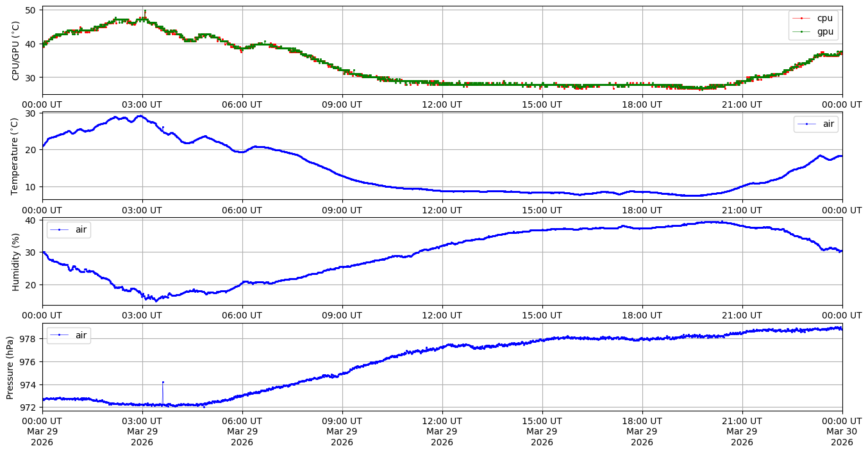The height and width of the screenshot is (453, 868).
Task: Click the pressure spike peak near 974 hPa
Action: coord(163,382)
